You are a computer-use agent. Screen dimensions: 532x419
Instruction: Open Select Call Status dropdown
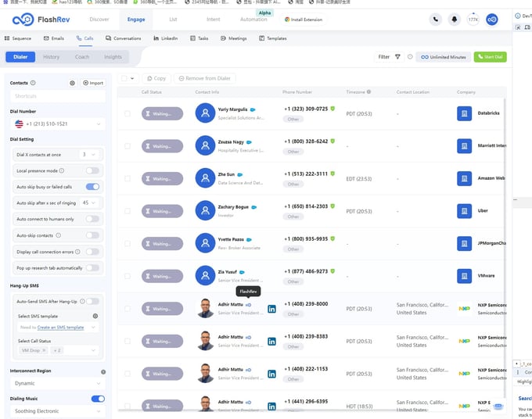58,350
